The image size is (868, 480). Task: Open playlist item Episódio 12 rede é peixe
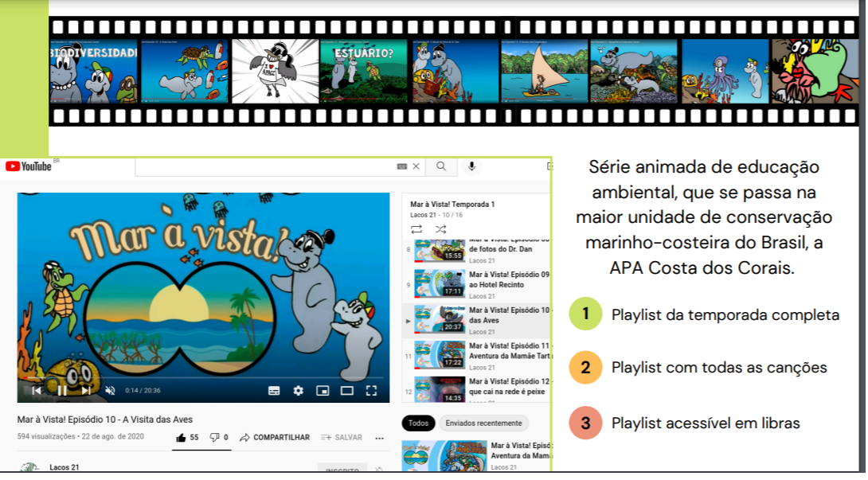pyautogui.click(x=477, y=388)
